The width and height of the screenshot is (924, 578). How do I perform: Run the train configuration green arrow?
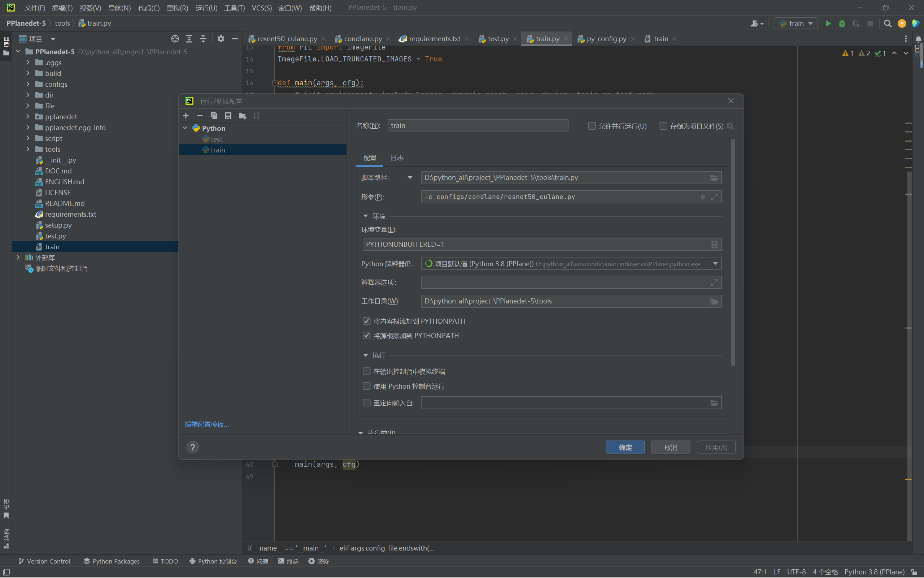(x=828, y=23)
